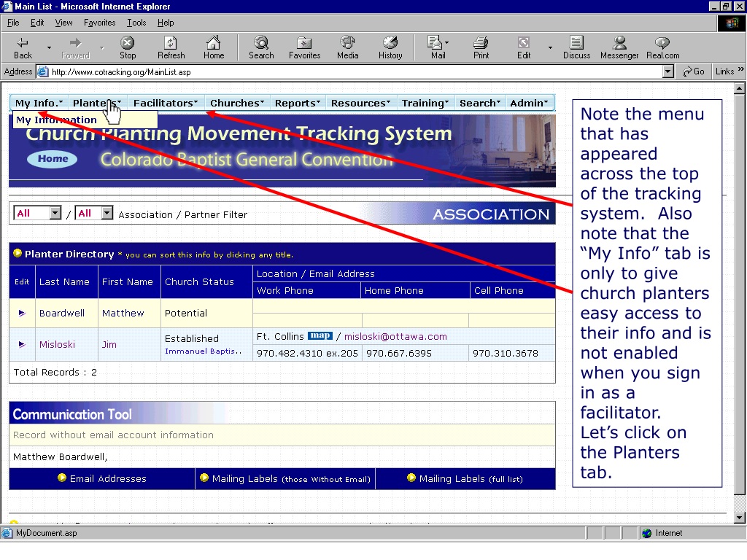Click the Forward toolbar icon
The width and height of the screenshot is (747, 560).
coord(75,47)
